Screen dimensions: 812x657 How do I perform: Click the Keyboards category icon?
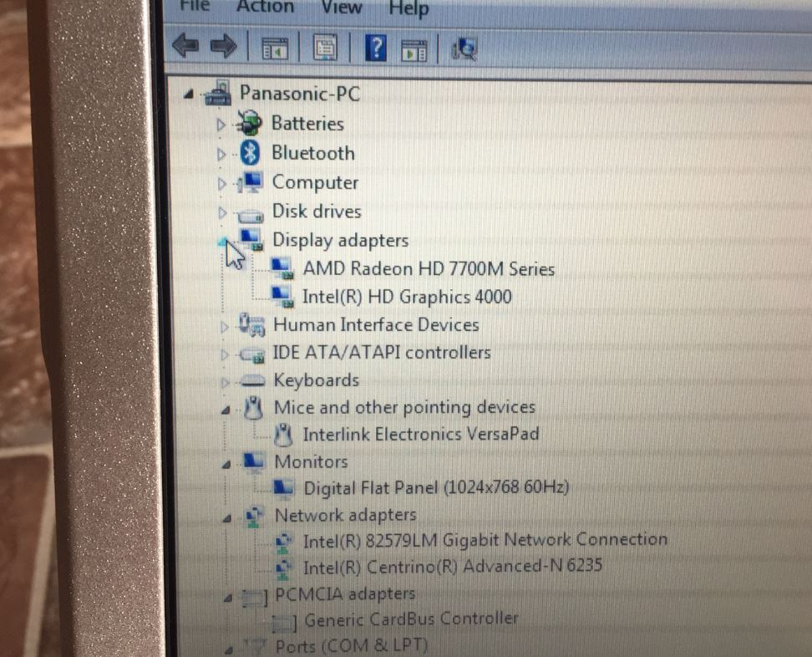[253, 381]
